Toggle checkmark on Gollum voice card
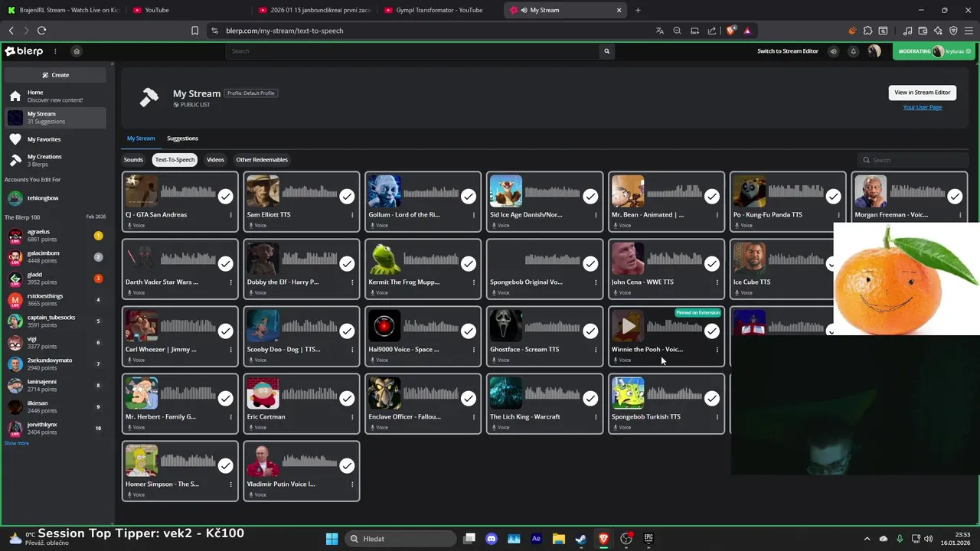Viewport: 980px width, 551px height. [x=469, y=197]
